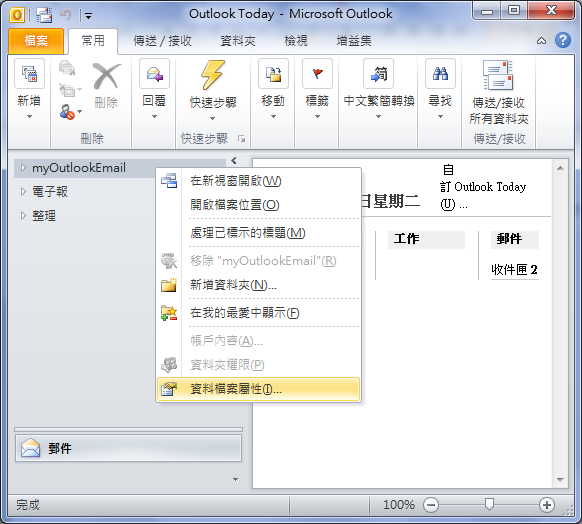
Task: Switch to the 增益集 tab
Action: pyautogui.click(x=354, y=41)
